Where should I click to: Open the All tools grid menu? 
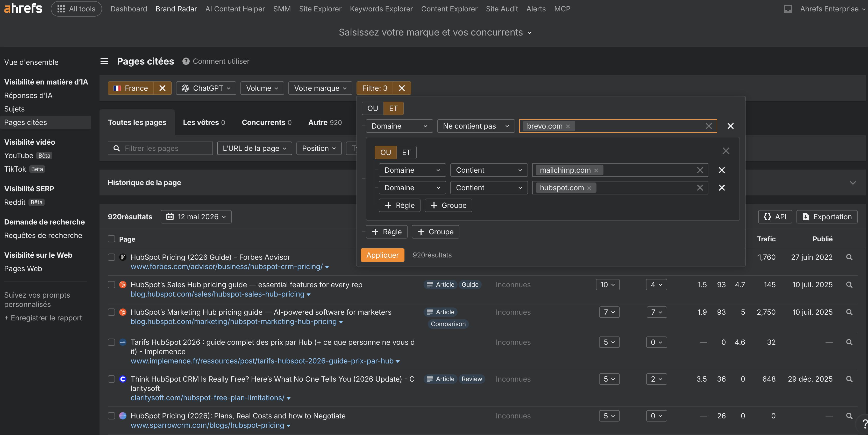click(x=76, y=9)
